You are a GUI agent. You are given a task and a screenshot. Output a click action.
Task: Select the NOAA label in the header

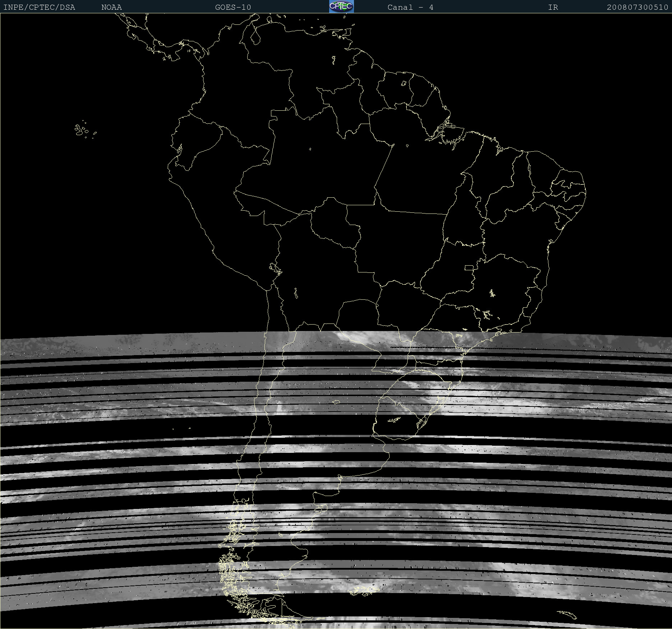(x=111, y=7)
